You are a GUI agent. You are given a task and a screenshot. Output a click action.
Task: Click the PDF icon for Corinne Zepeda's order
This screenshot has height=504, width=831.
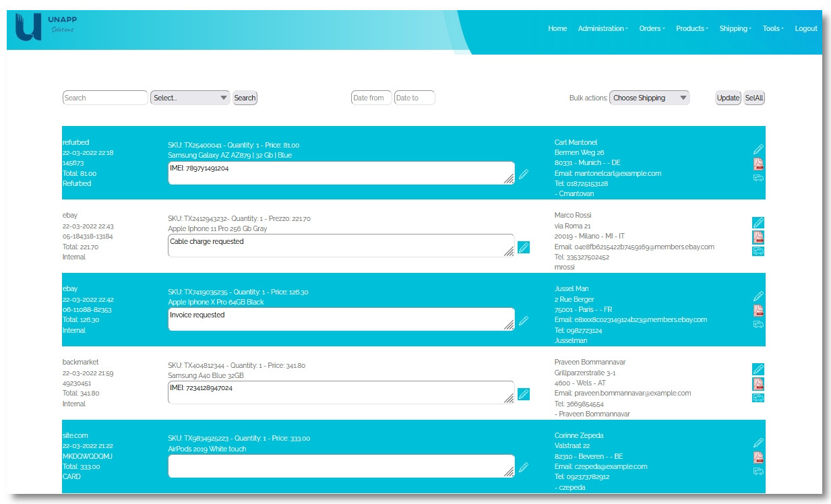click(758, 458)
